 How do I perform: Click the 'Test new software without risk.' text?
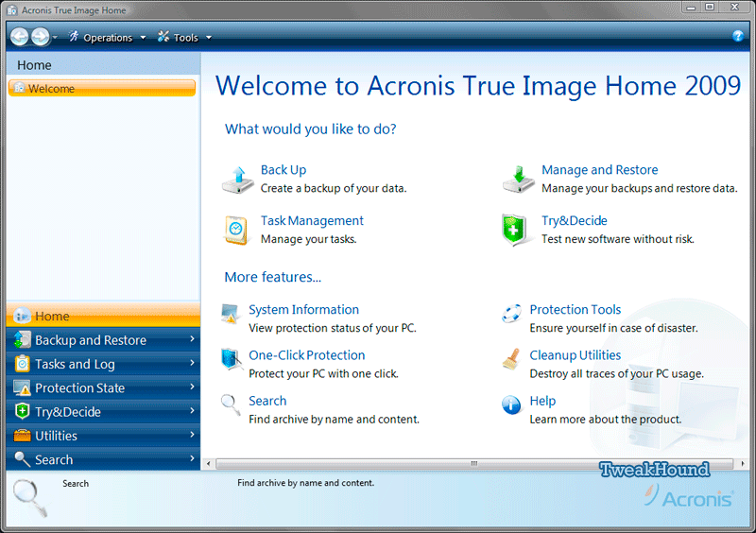point(618,239)
